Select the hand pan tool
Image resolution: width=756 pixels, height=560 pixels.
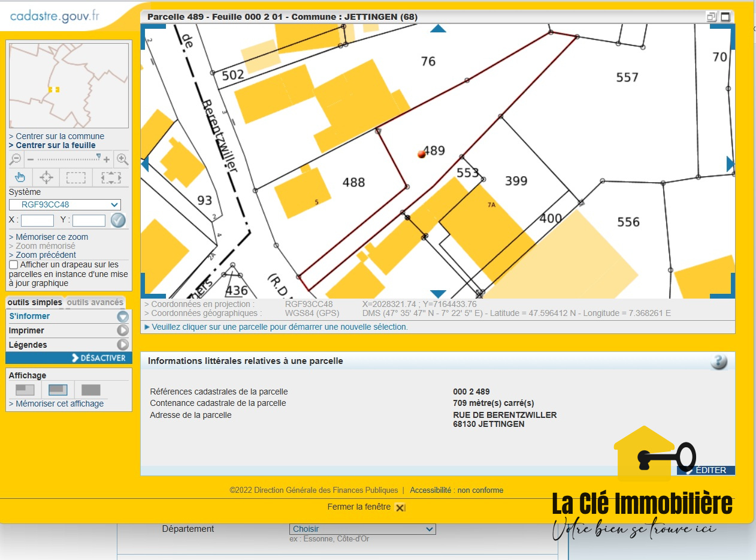coord(20,177)
